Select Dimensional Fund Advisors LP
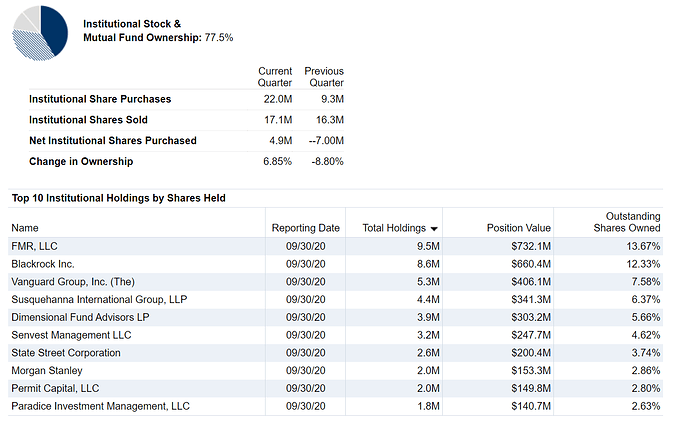The height and width of the screenshot is (434, 690). [80, 317]
